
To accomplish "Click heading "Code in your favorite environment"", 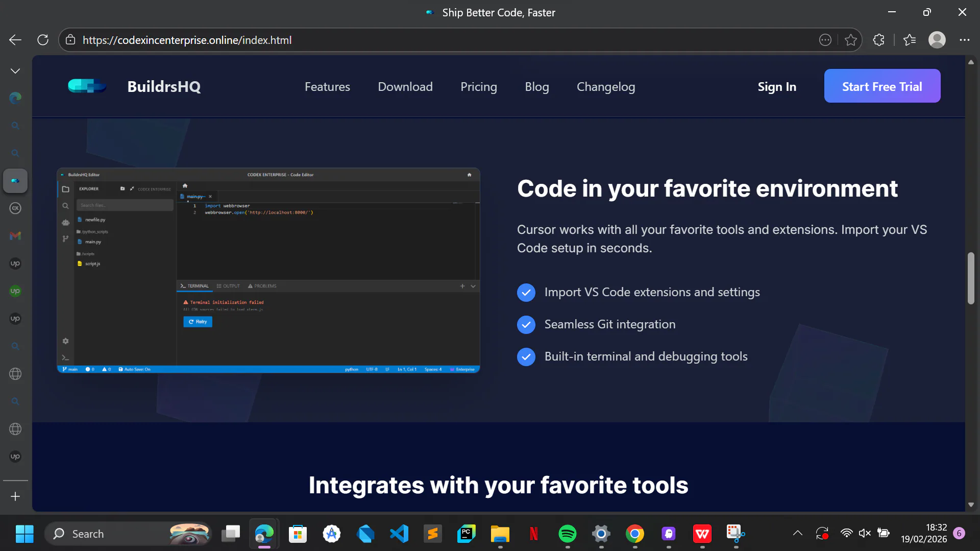I will tap(707, 188).
